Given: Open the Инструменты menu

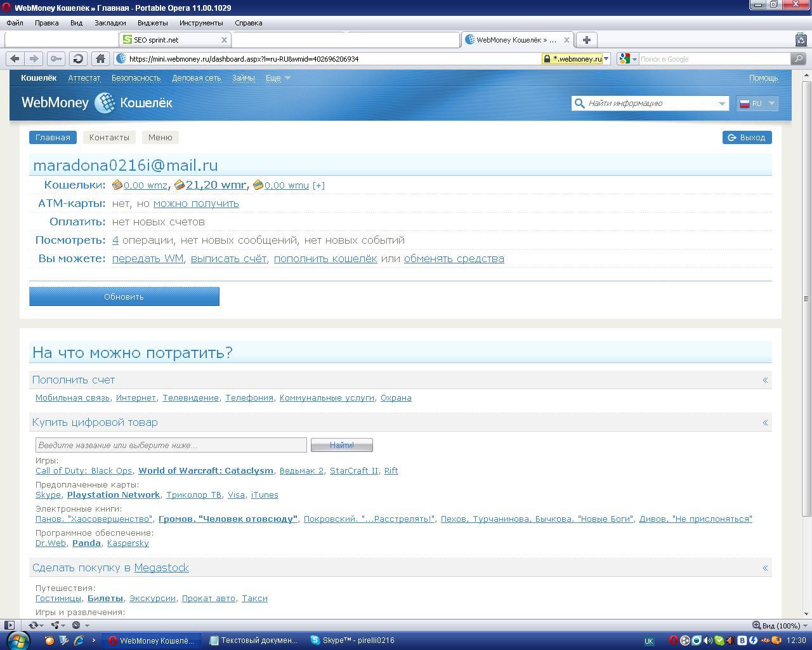Looking at the screenshot, I should coord(201,23).
